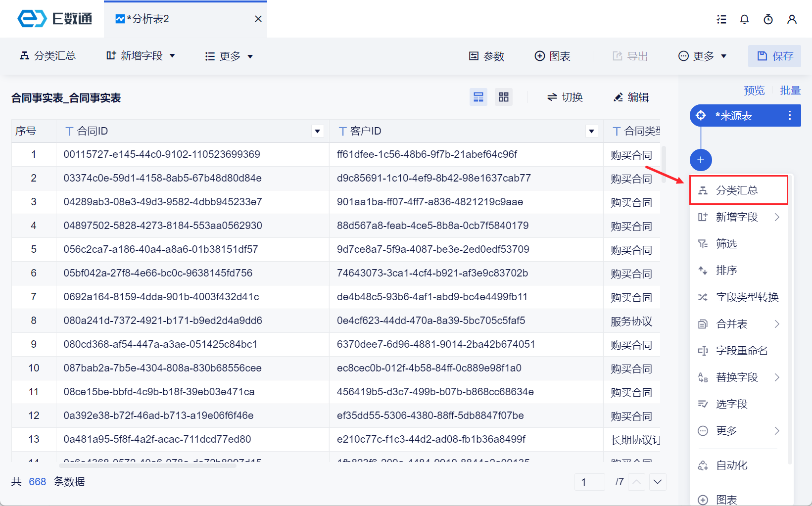
Task: Click the E数通 logo
Action: [x=54, y=19]
